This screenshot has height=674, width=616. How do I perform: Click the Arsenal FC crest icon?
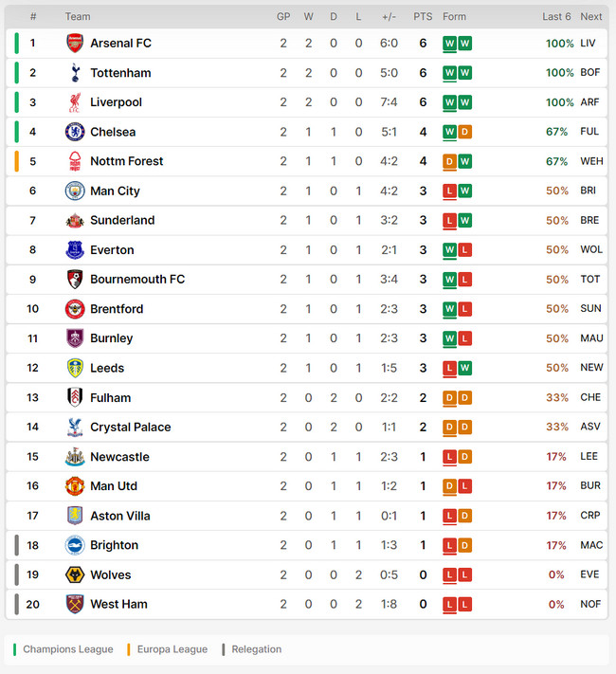(x=75, y=43)
